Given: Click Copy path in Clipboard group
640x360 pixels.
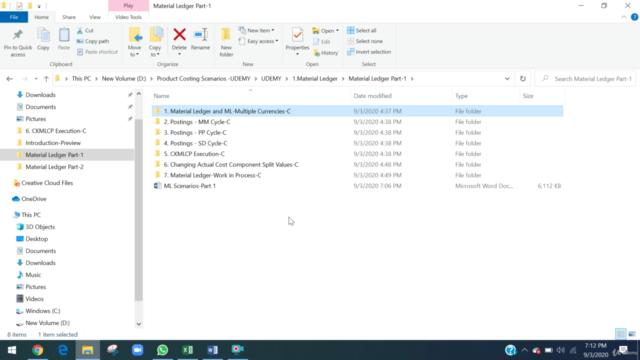Looking at the screenshot, I should click(x=93, y=41).
